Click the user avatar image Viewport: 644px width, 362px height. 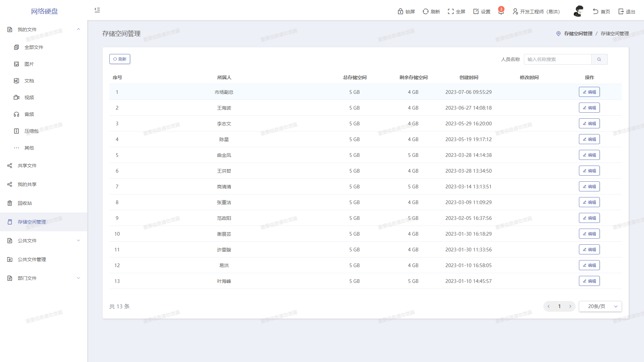click(x=578, y=11)
